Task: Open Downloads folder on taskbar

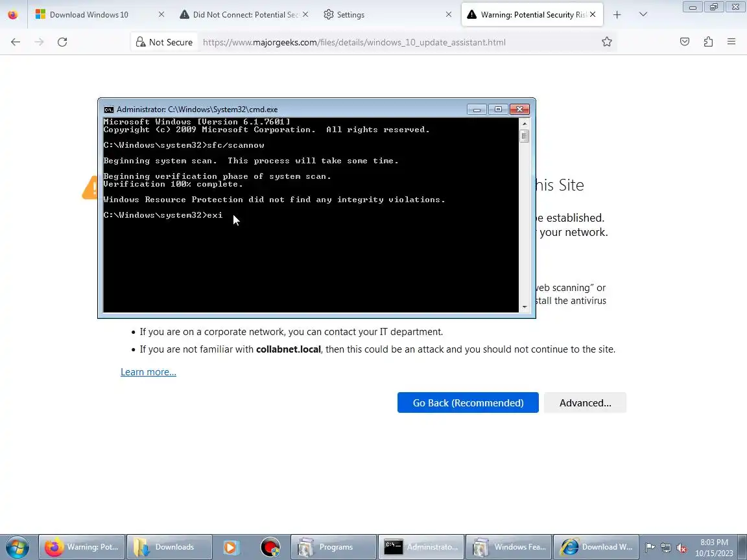Action: 169,547
